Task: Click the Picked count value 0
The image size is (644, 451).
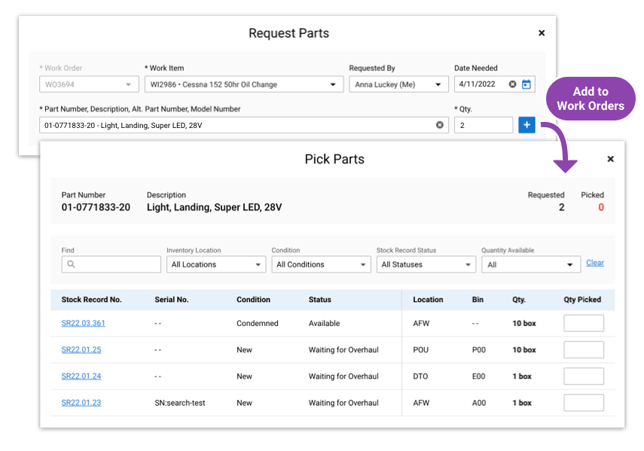Action: 601,207
